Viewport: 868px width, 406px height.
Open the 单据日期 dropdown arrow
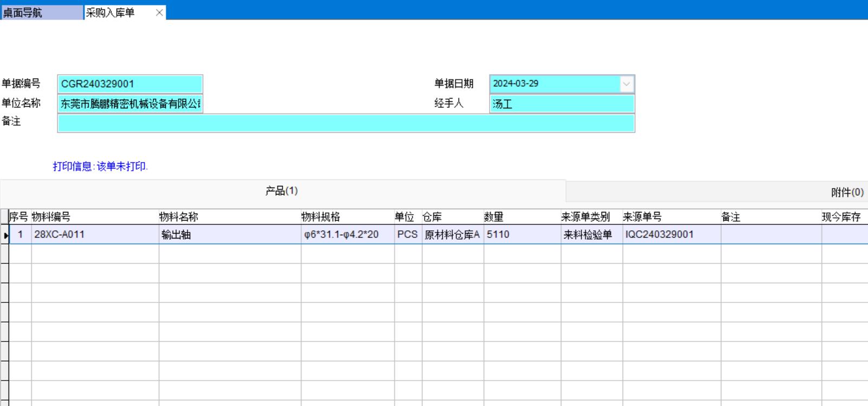pyautogui.click(x=626, y=84)
